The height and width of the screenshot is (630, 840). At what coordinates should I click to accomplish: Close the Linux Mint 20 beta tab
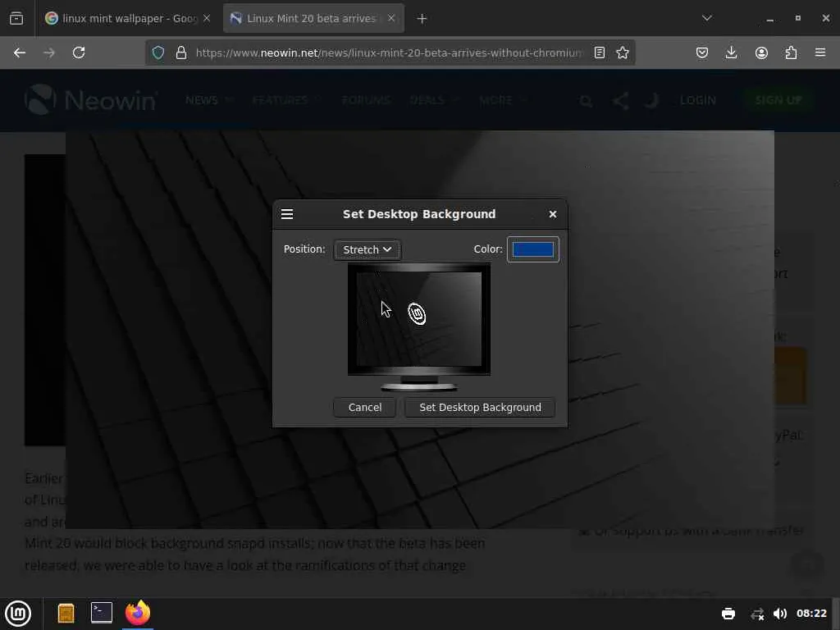pyautogui.click(x=391, y=18)
